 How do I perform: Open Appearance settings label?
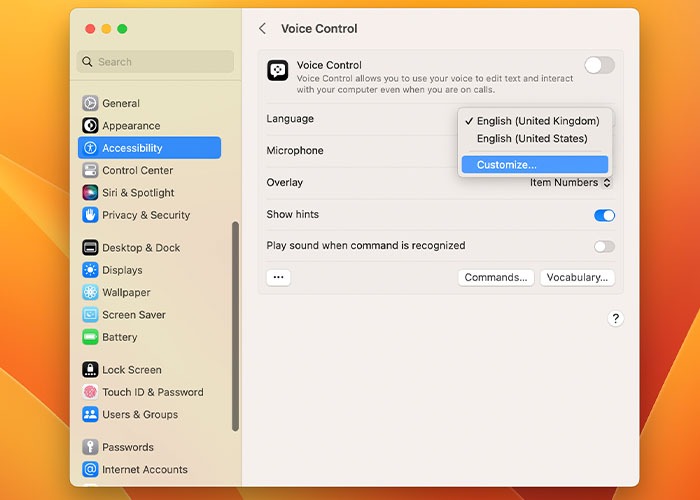131,125
